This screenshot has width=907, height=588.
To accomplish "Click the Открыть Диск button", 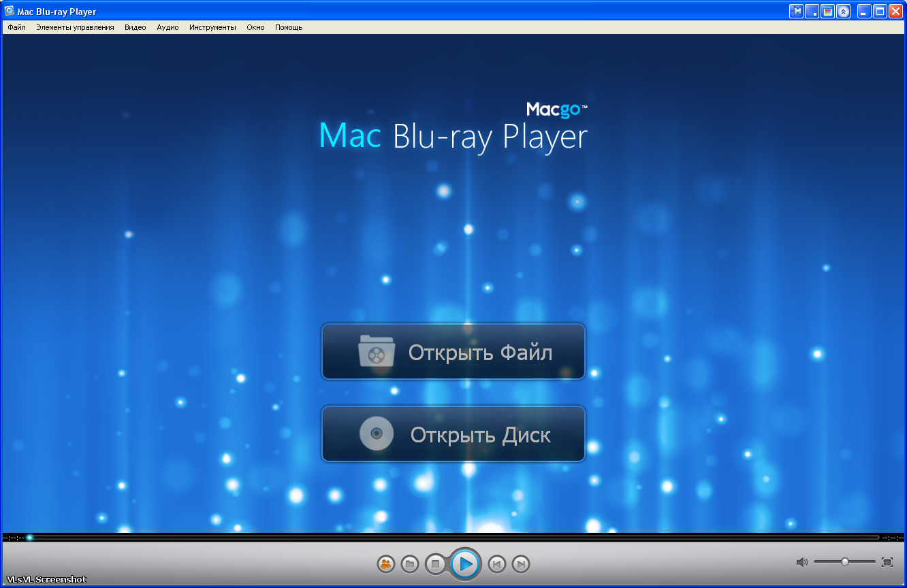I will point(453,434).
